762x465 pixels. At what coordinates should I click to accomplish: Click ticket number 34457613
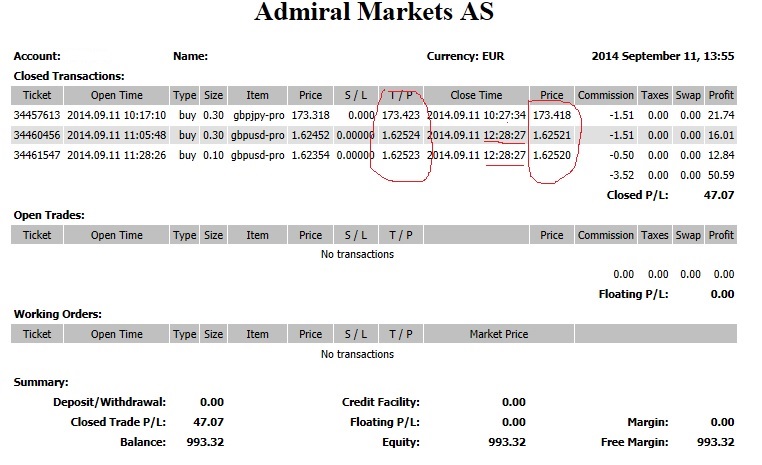(37, 116)
